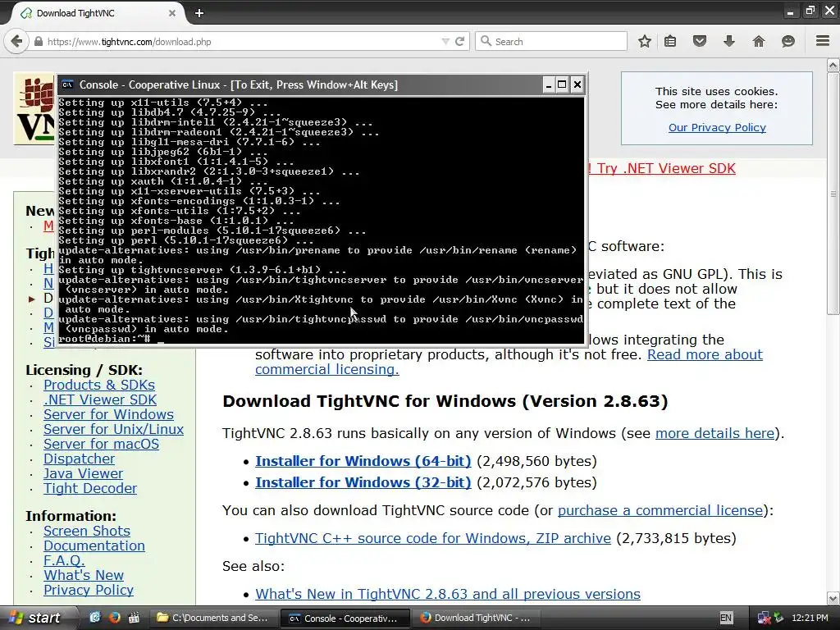Open Screen Shots sidebar link
The height and width of the screenshot is (630, 840).
(x=87, y=531)
